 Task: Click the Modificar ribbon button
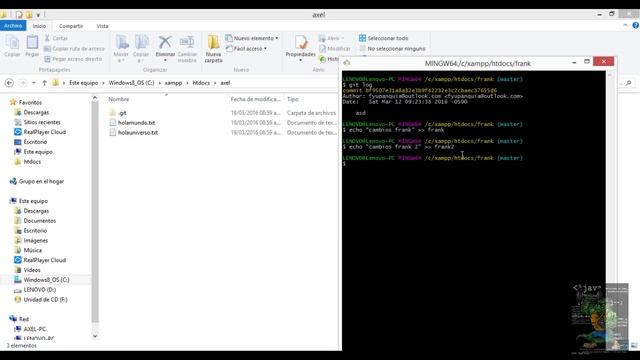tap(335, 49)
